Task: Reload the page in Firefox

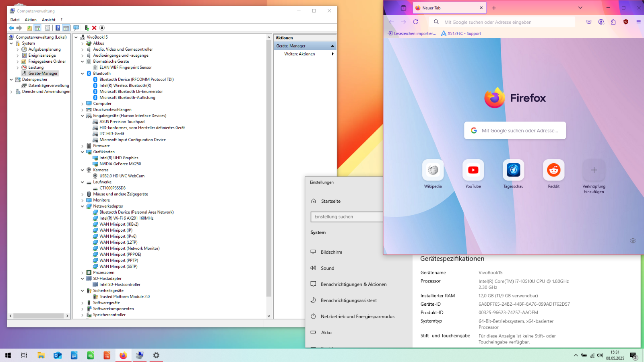Action: [416, 22]
